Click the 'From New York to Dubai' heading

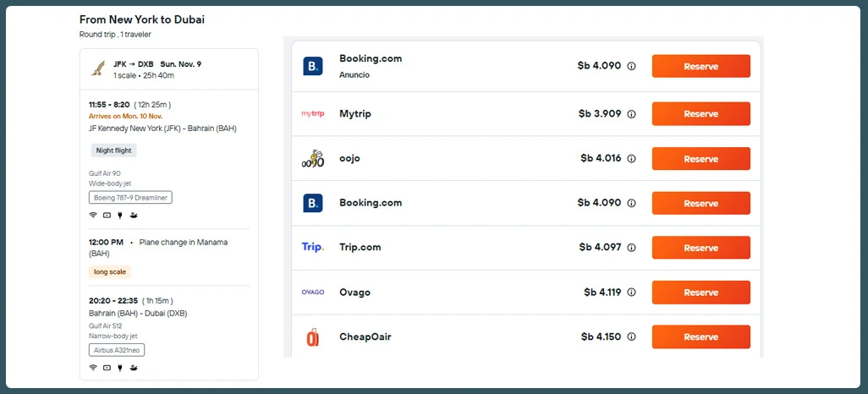(x=142, y=20)
